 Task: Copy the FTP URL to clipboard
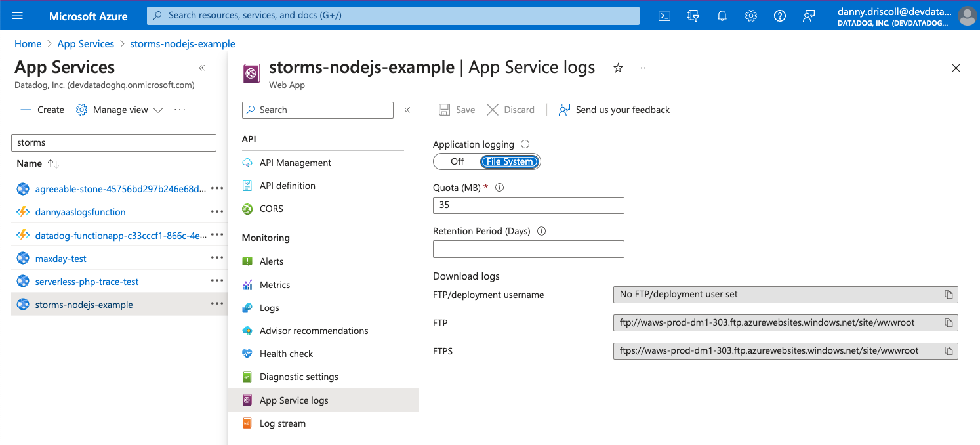949,323
